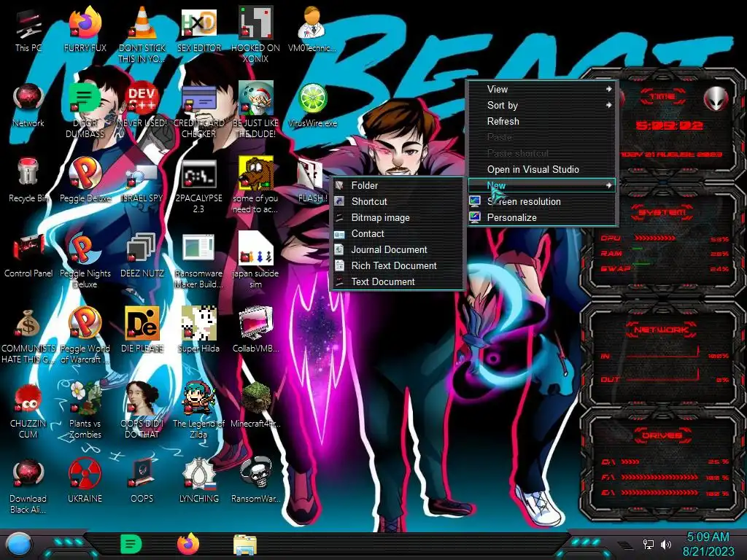
Task: Select Open in Visual Studio
Action: [542, 169]
